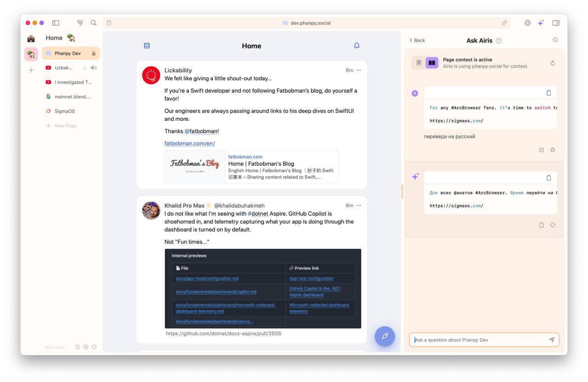Click the circular target icon in toolbar
Screen dimensions: 588x382
pyautogui.click(x=527, y=23)
